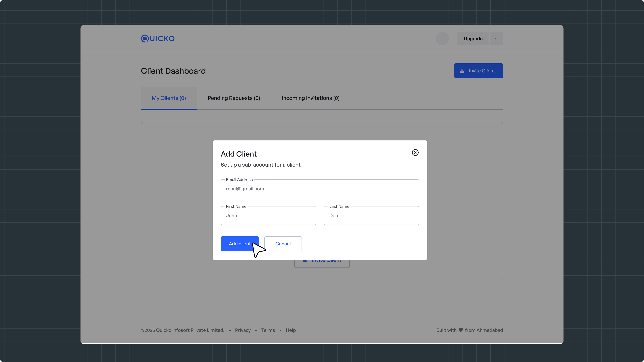Open the Pending Requests (0) tab
The width and height of the screenshot is (644, 362).
[234, 98]
